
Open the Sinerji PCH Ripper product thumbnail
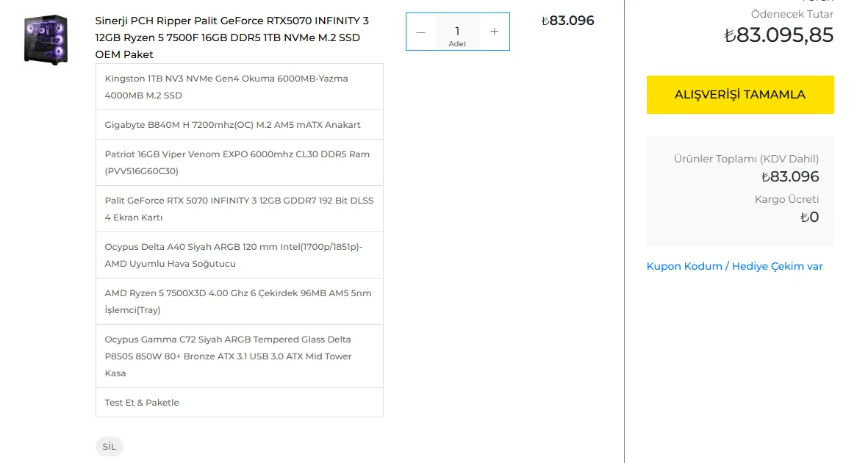tap(46, 40)
